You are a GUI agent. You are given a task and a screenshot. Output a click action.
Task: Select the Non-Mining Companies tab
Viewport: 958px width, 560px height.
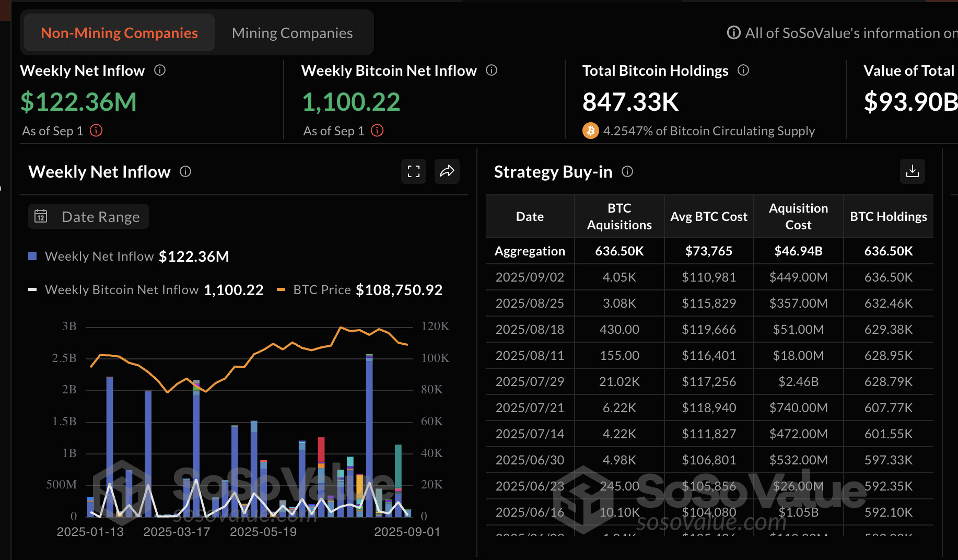coord(119,33)
